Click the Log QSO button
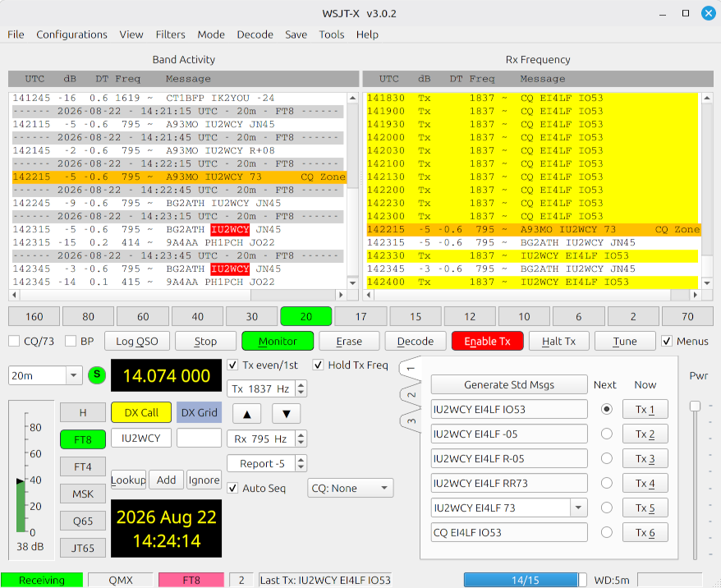This screenshot has width=721, height=588. (137, 341)
